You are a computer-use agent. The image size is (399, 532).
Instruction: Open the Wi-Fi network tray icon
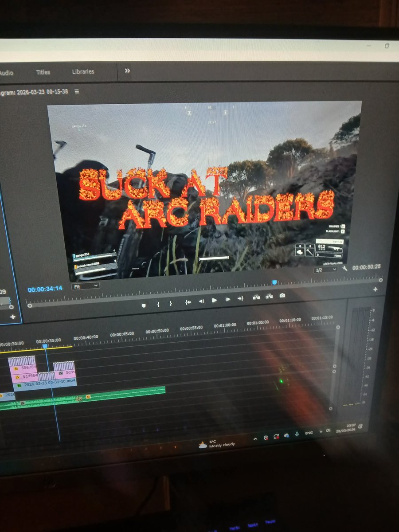[x=321, y=431]
